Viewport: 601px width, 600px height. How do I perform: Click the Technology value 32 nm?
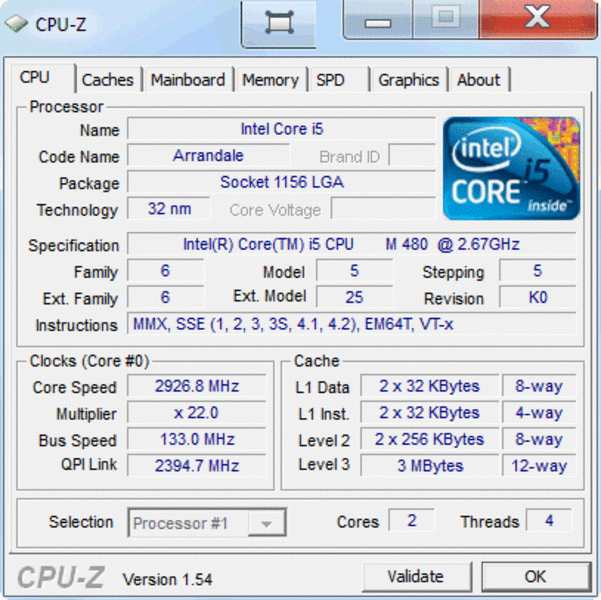coord(169,209)
